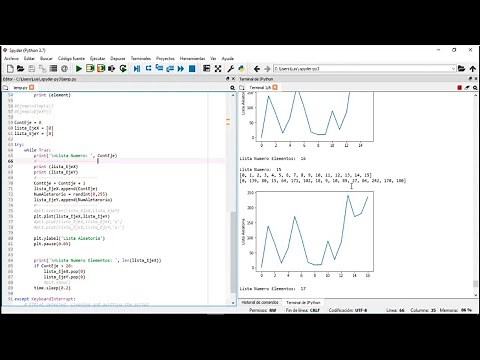Run cell and advance icon
480x360 pixels.
(x=101, y=69)
